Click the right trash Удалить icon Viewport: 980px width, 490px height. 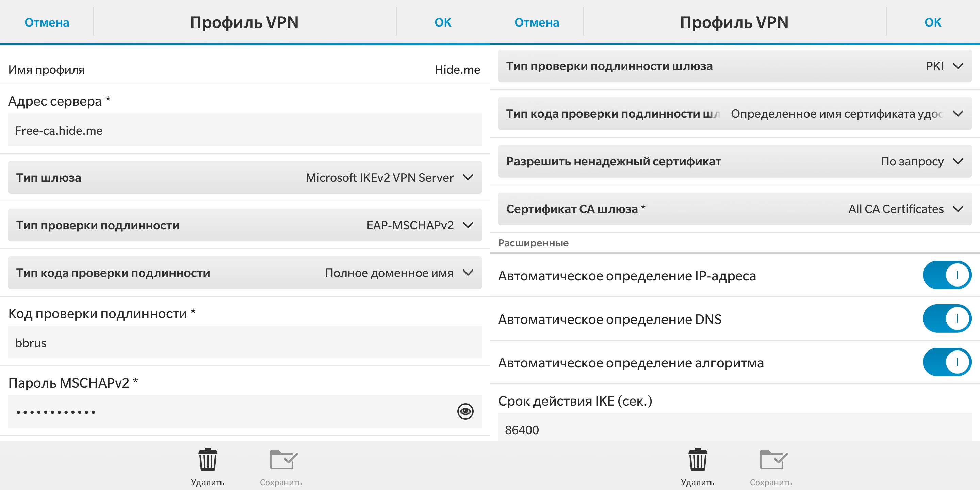pyautogui.click(x=698, y=460)
